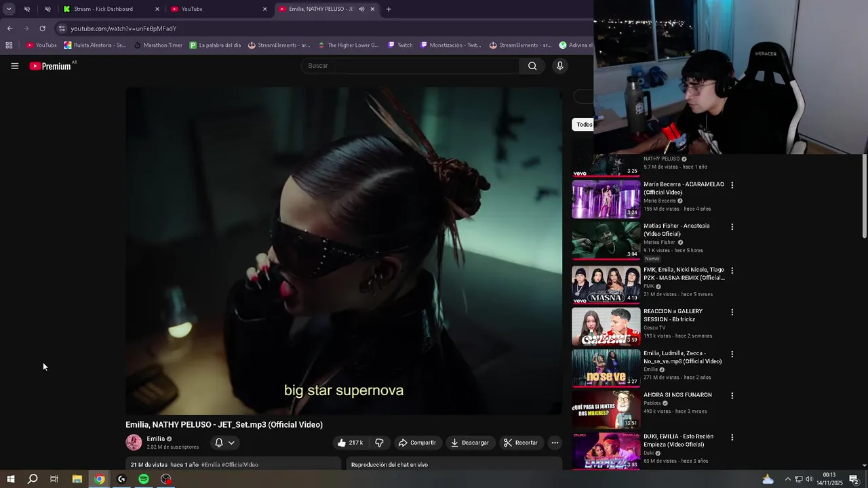This screenshot has width=868, height=488.
Task: Open options menu for No_se_ve.mp3 video
Action: 732,354
